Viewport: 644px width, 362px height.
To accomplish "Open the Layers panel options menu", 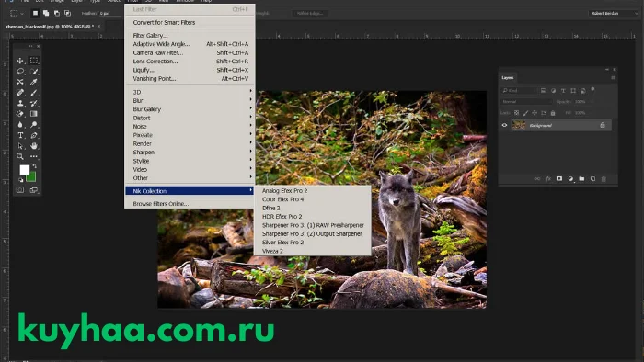I will pos(614,77).
